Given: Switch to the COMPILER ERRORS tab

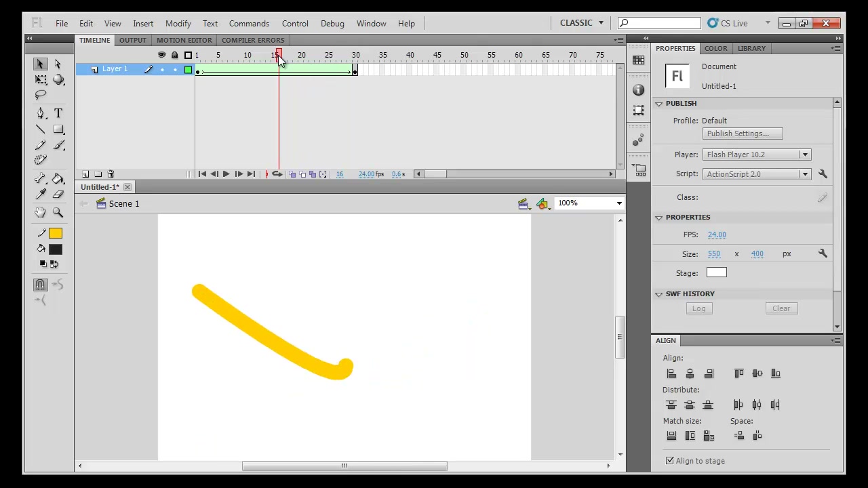Looking at the screenshot, I should 253,40.
